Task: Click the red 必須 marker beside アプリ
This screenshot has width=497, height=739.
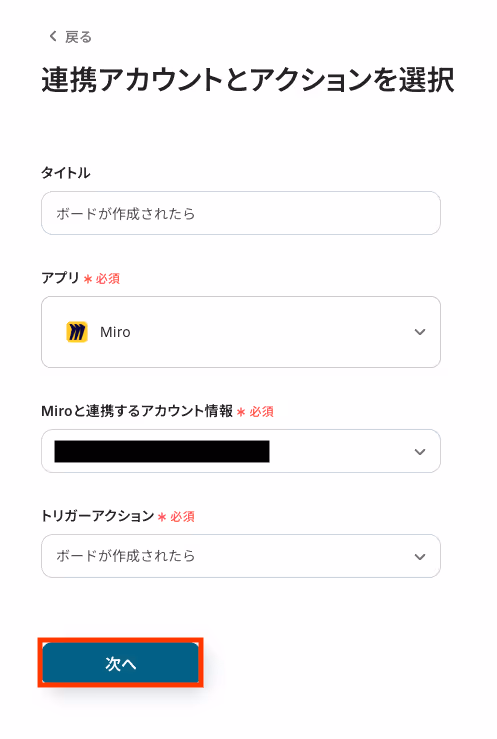Action: pos(102,279)
